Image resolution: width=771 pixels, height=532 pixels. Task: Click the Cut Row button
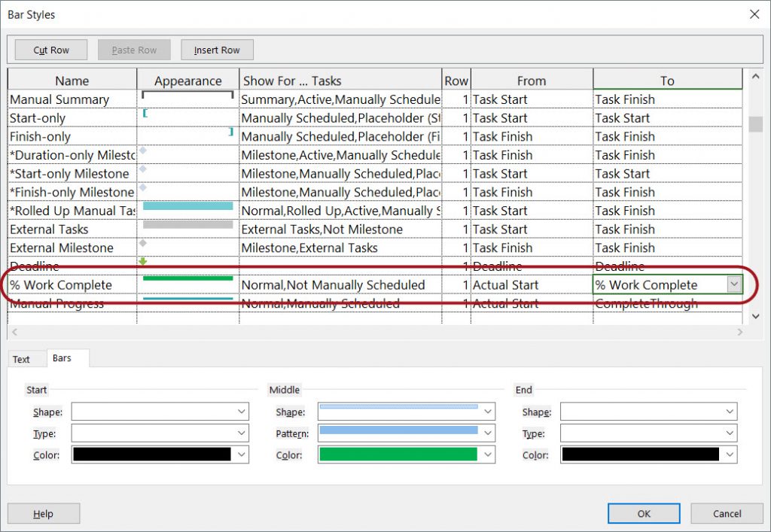[x=51, y=50]
